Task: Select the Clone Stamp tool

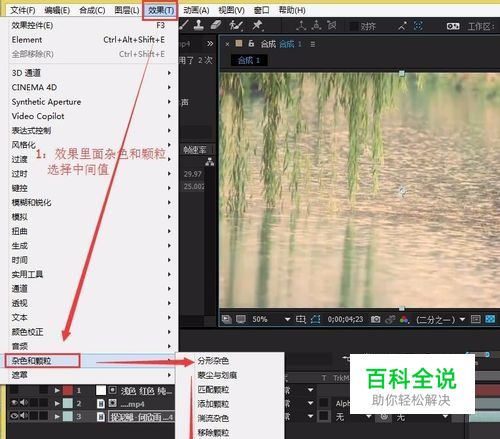Action: click(199, 25)
